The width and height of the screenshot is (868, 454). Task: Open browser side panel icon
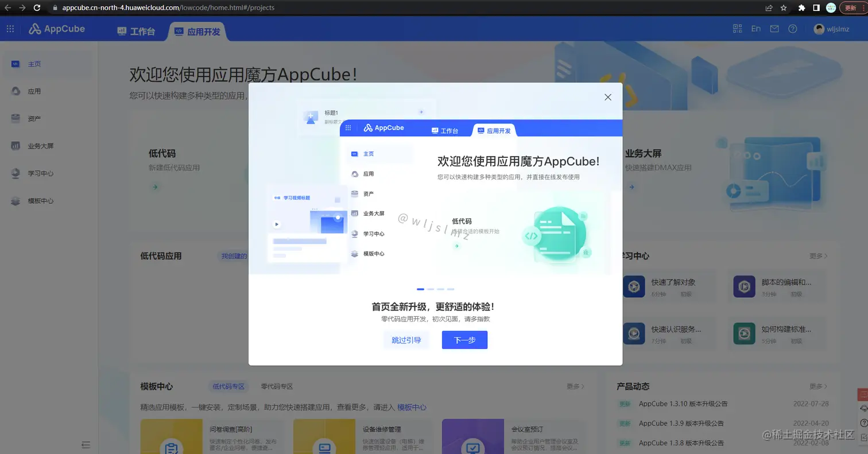816,7
